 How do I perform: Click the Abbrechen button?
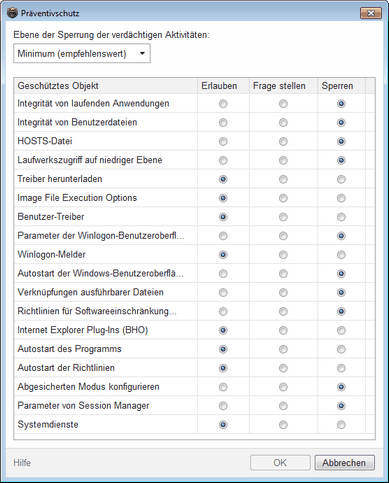coord(344,463)
